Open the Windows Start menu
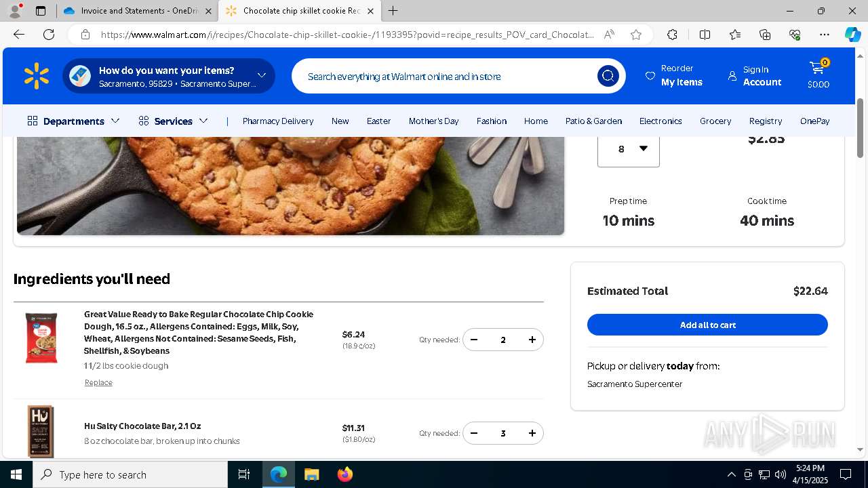 [x=16, y=474]
